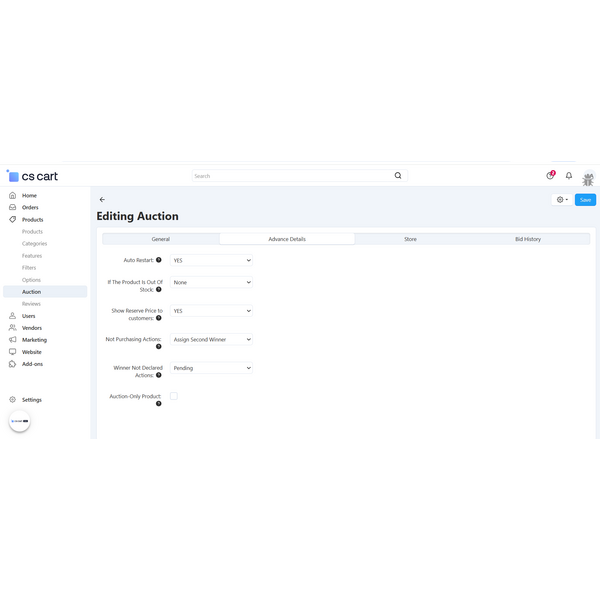Open the Orders section in sidebar

click(x=30, y=208)
